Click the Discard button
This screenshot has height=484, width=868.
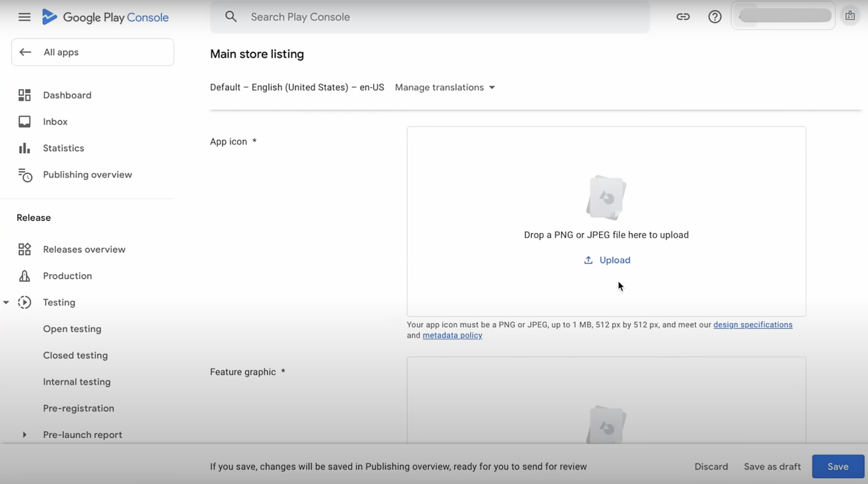coord(711,466)
